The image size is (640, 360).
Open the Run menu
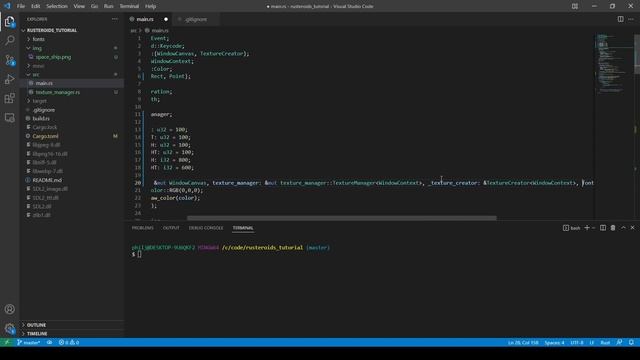click(109, 6)
